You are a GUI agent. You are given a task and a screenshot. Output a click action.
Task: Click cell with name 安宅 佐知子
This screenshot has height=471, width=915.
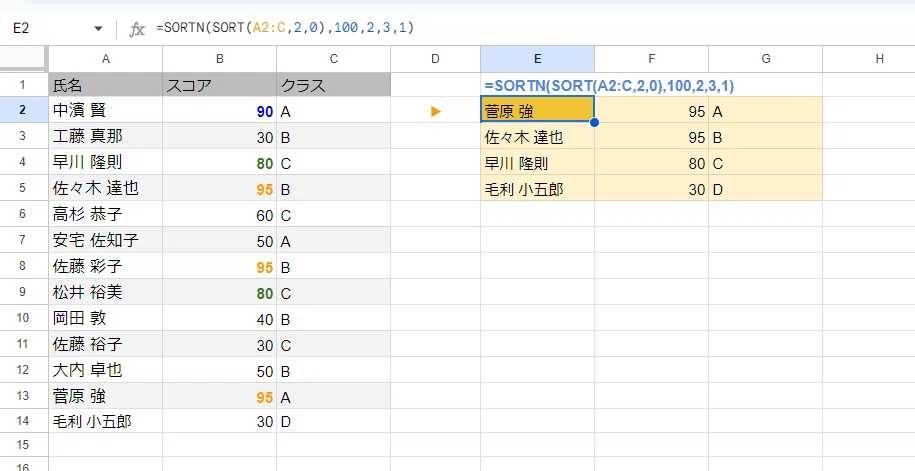point(106,240)
